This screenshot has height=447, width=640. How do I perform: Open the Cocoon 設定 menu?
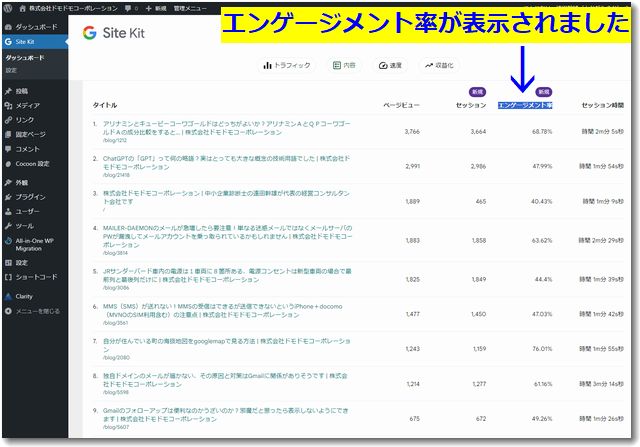[35, 164]
